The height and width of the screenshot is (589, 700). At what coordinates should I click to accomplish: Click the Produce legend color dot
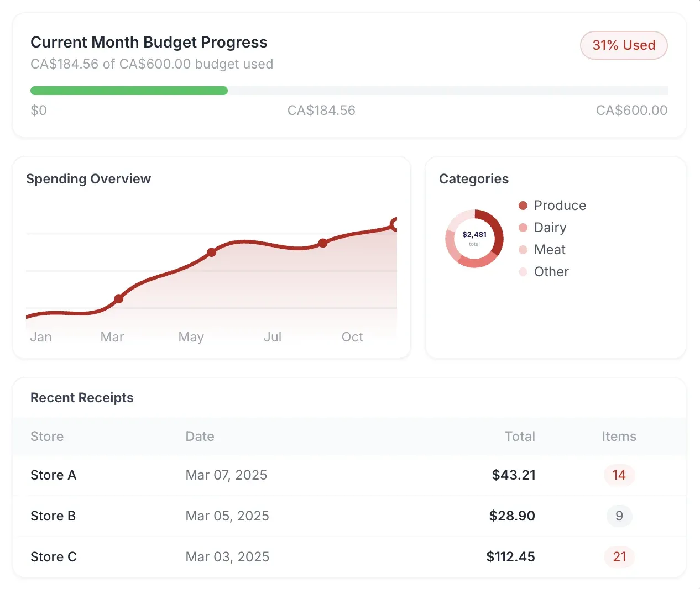coord(523,205)
